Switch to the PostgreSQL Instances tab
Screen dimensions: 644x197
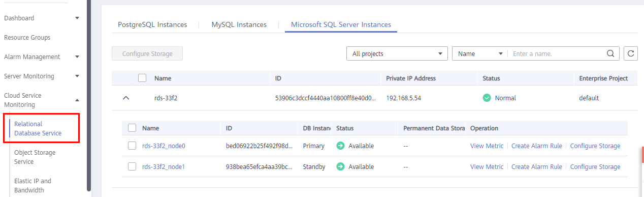[x=152, y=24]
